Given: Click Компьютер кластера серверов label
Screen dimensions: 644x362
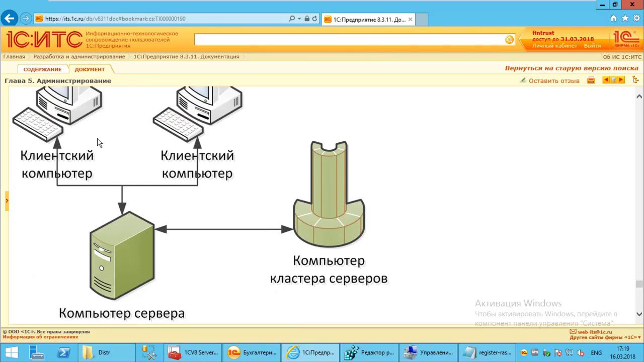Looking at the screenshot, I should tap(329, 269).
